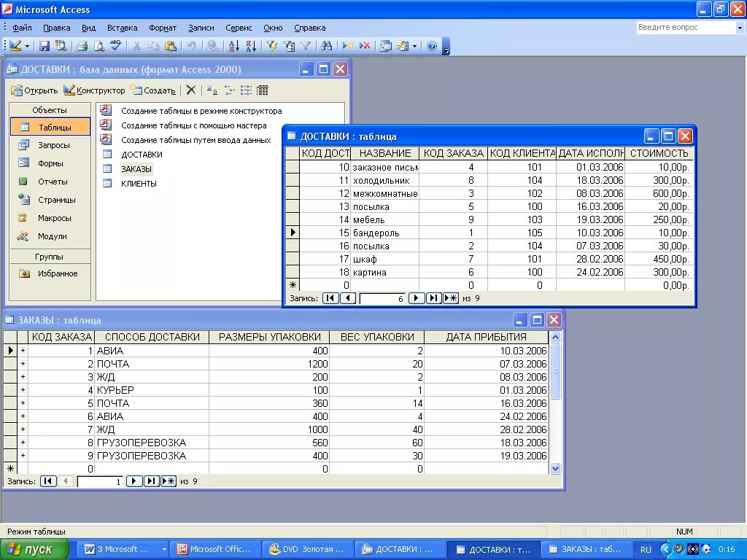
Task: Switch to 'DVD Золотая' taskbar item
Action: click(308, 550)
